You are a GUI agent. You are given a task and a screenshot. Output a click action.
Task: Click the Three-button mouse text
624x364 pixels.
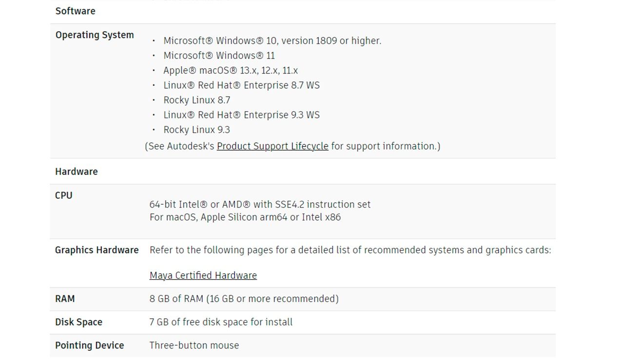pos(194,345)
